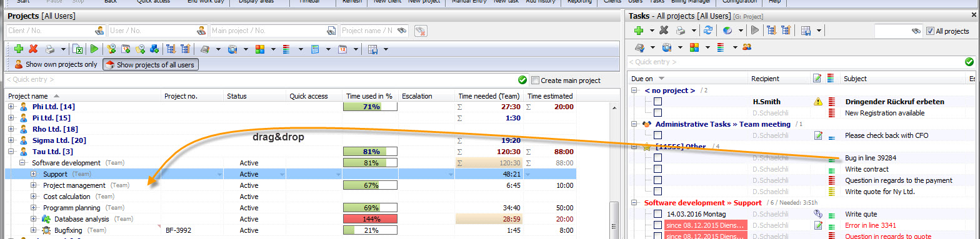Sort by Time estimated column header
Screen dimensions: 980x239
(x=550, y=96)
